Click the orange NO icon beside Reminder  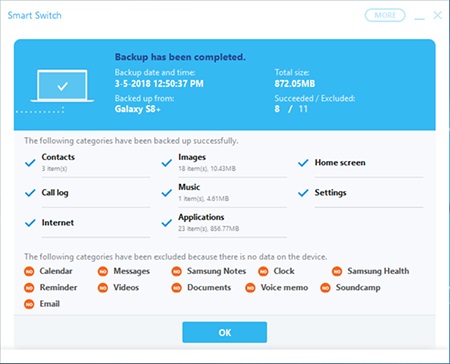pyautogui.click(x=29, y=287)
